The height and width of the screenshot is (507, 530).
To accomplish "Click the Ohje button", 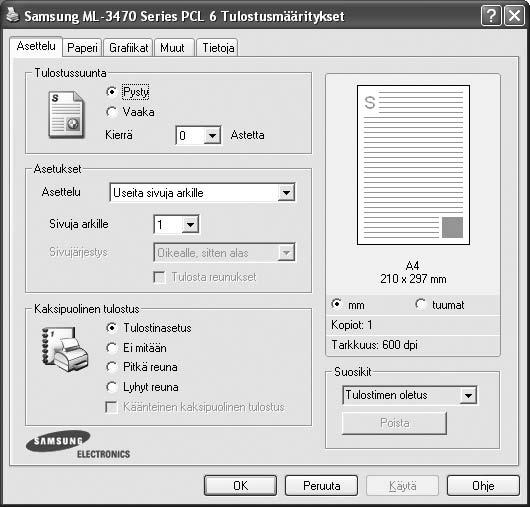I will pyautogui.click(x=483, y=486).
